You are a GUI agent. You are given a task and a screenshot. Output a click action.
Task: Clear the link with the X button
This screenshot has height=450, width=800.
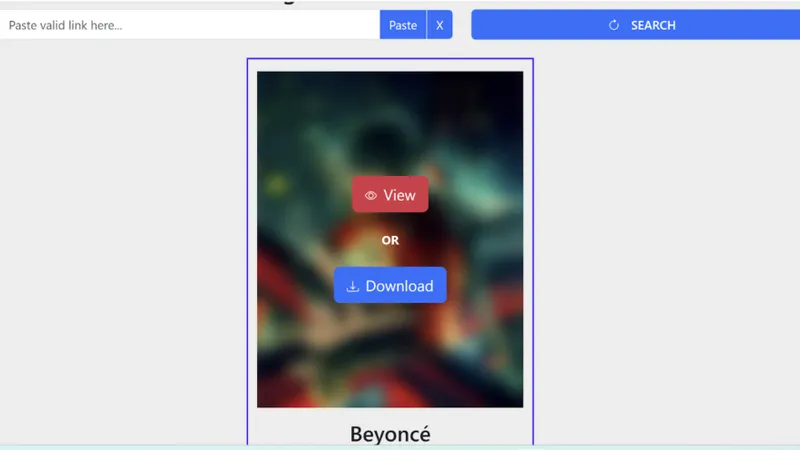439,25
